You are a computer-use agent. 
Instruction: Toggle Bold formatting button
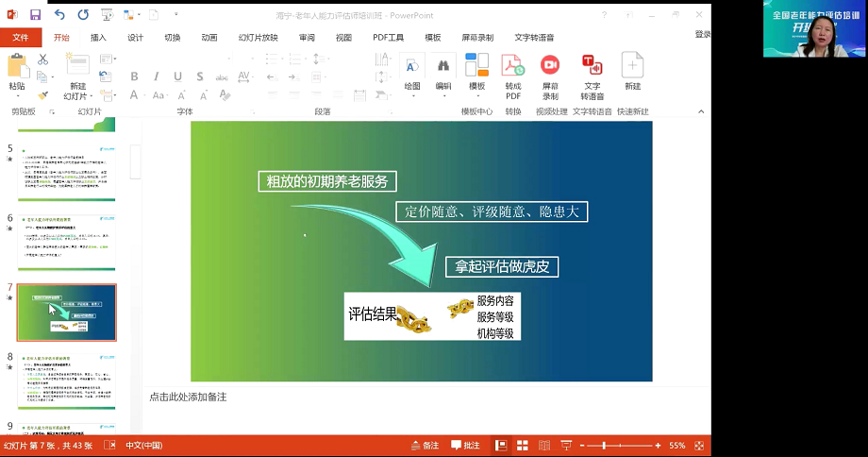134,76
